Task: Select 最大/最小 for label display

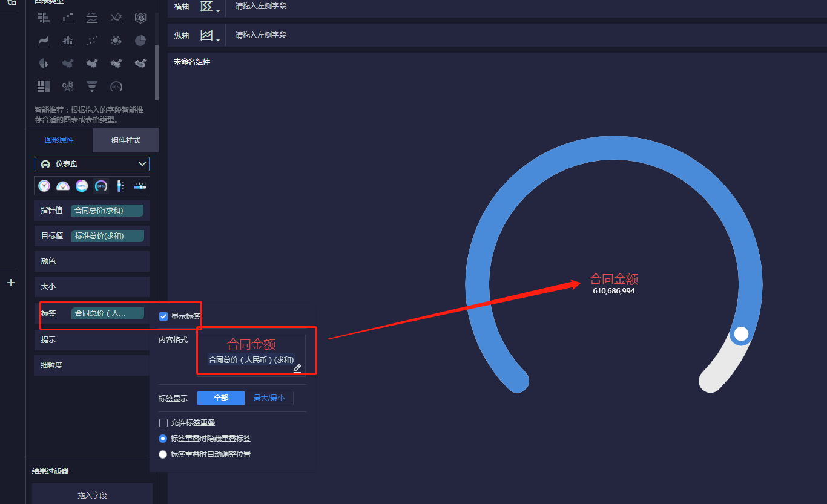Action: pos(269,398)
